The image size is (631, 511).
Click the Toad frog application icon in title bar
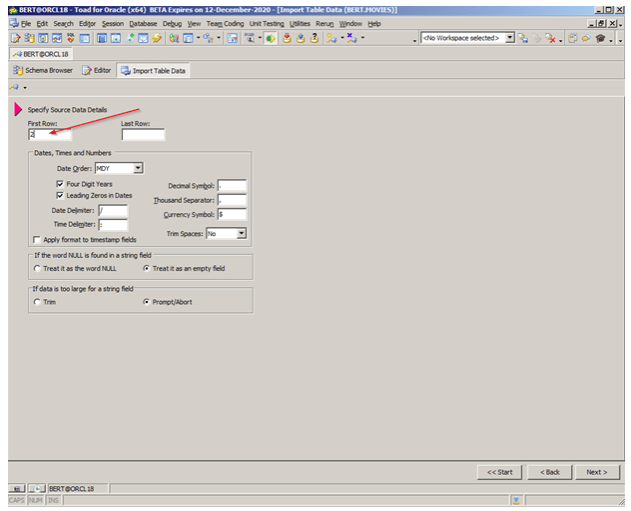click(13, 10)
